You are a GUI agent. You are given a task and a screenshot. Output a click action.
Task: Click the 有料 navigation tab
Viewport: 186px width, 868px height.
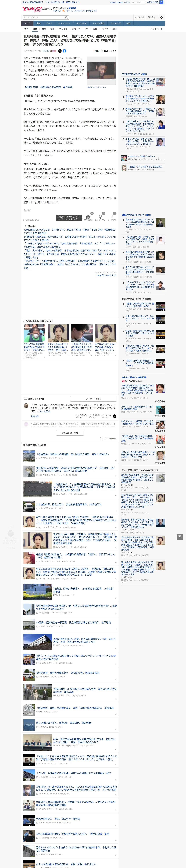pyautogui.click(x=128, y=24)
